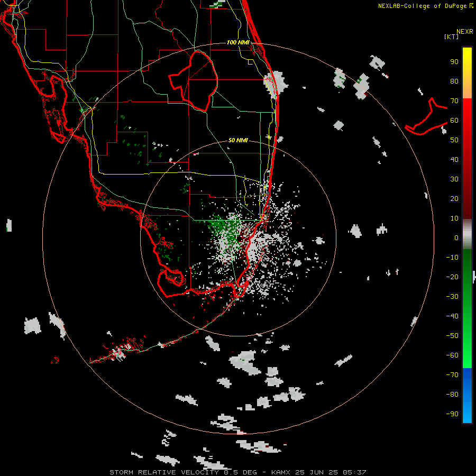Click the Bahamas island outline at the right edge
The height and width of the screenshot is (476, 476).
[426, 117]
